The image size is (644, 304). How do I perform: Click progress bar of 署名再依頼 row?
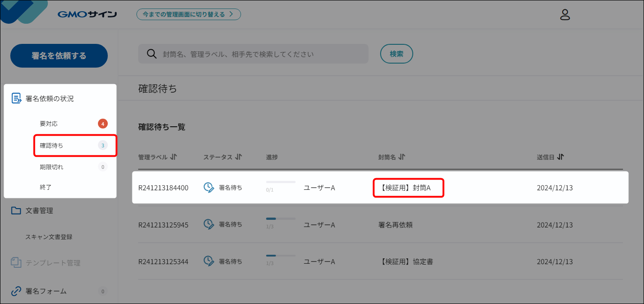[280, 219]
